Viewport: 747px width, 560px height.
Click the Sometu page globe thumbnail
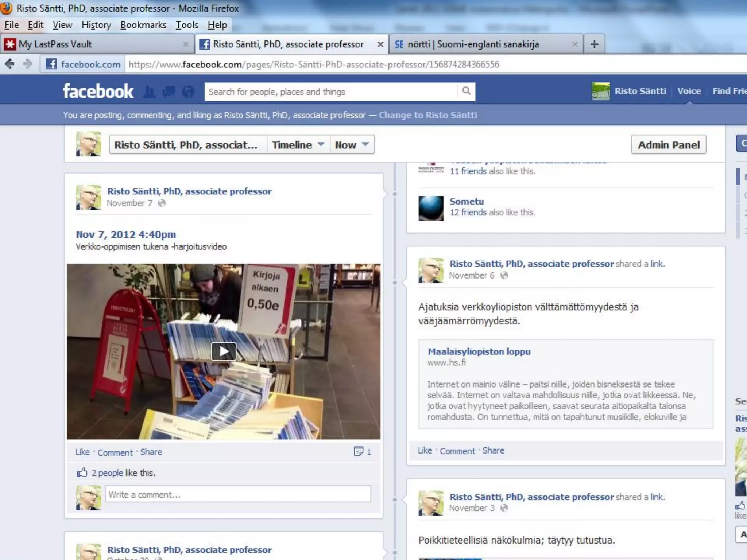tap(431, 208)
